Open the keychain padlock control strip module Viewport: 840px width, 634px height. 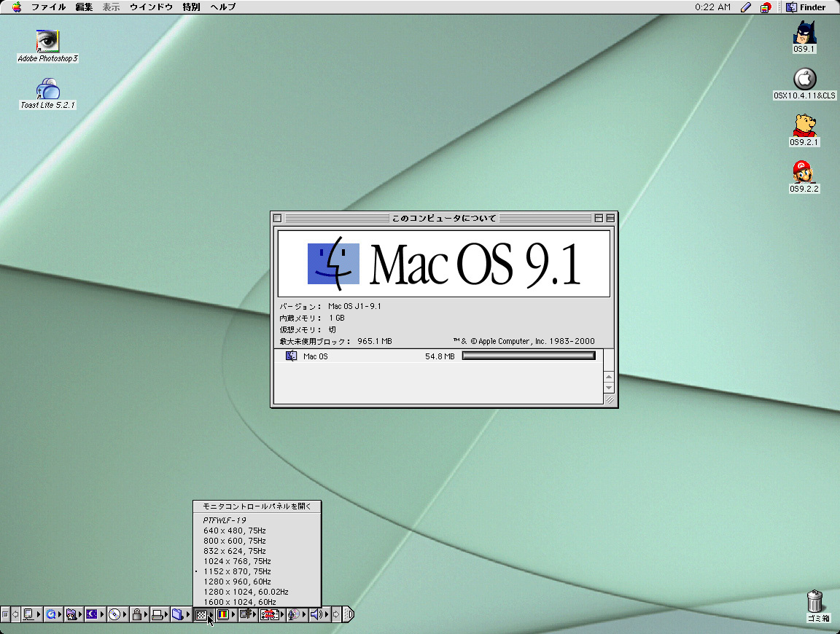pos(136,615)
